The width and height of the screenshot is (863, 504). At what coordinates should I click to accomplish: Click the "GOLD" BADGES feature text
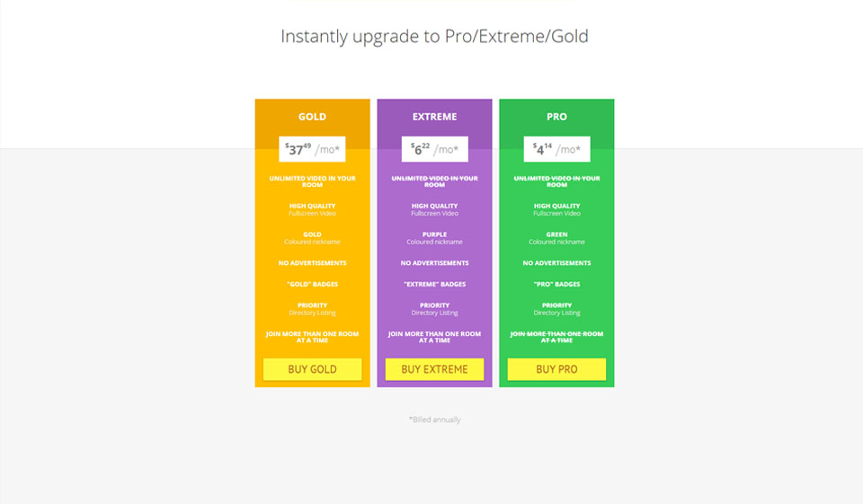coord(312,285)
